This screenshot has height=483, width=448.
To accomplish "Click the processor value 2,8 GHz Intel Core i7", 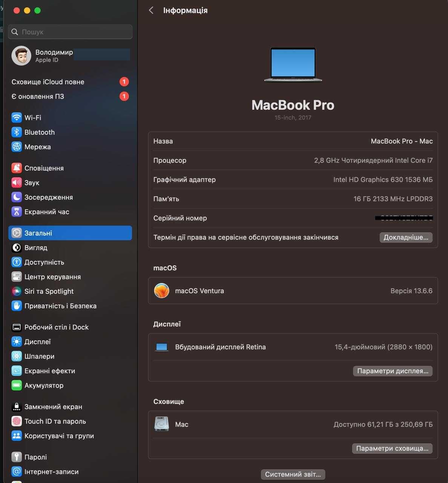I will pyautogui.click(x=373, y=160).
